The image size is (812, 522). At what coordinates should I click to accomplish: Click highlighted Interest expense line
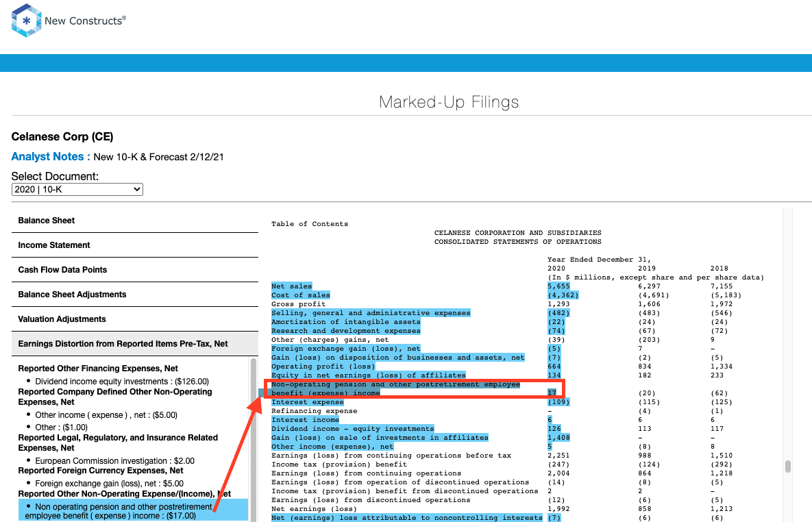308,402
